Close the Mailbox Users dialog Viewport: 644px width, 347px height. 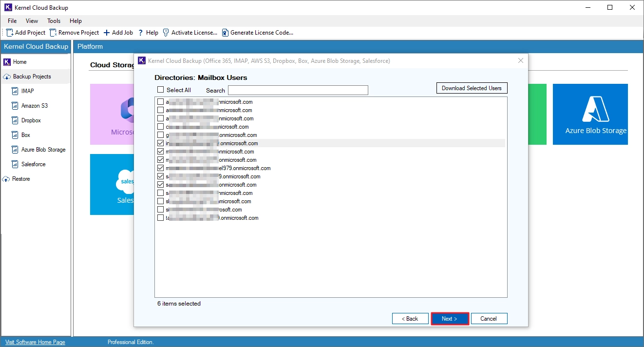[521, 60]
